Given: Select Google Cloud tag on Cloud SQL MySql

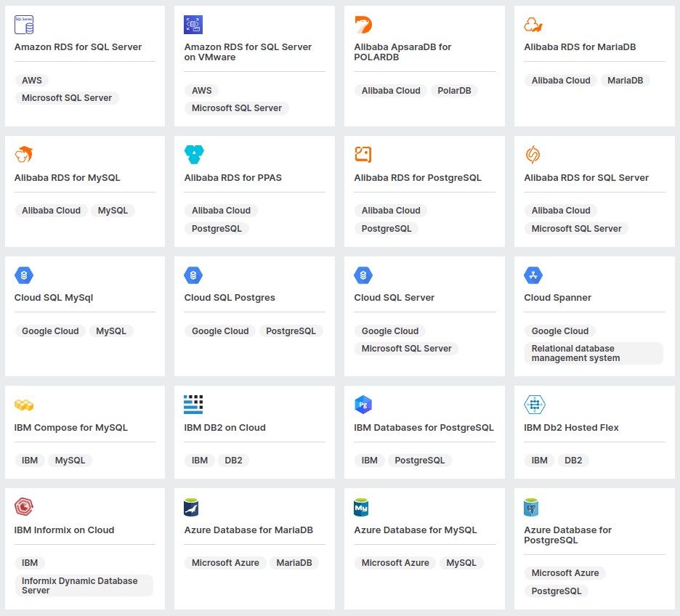Looking at the screenshot, I should pyautogui.click(x=50, y=331).
